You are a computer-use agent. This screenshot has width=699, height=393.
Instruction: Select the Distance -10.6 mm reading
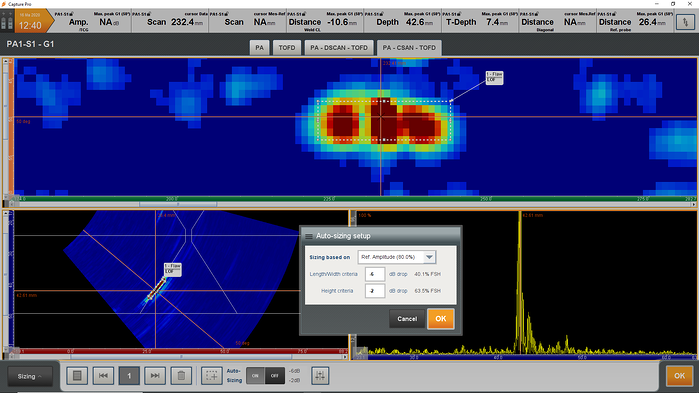coord(325,22)
